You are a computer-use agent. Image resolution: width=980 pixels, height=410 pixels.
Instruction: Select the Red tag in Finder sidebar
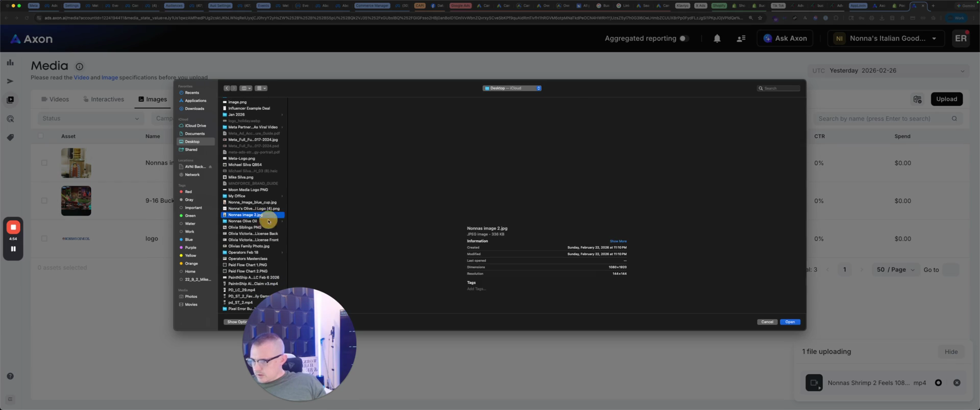click(188, 192)
